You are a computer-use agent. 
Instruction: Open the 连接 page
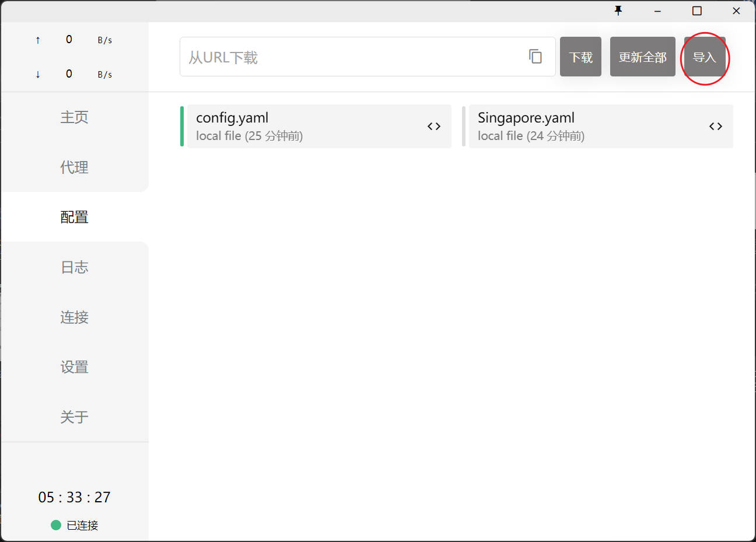[74, 317]
